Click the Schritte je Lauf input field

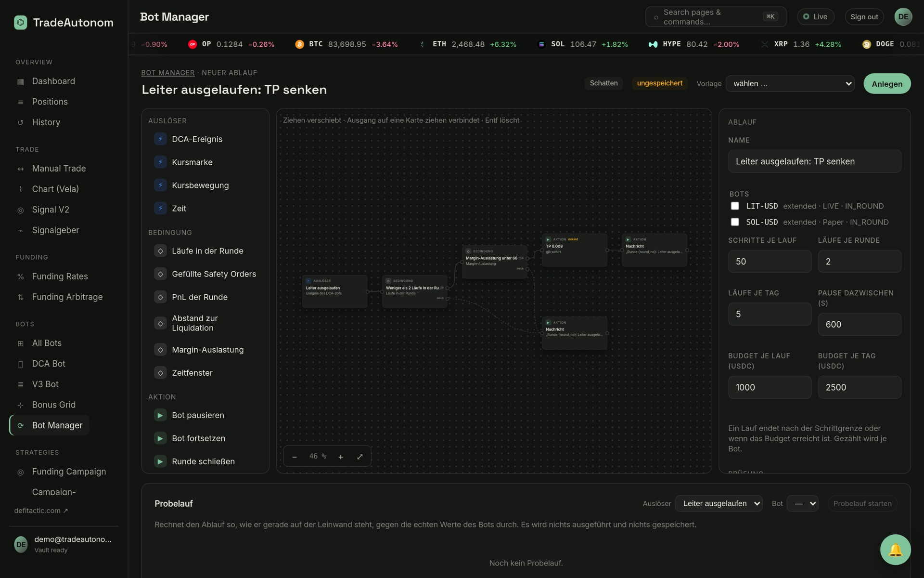770,262
